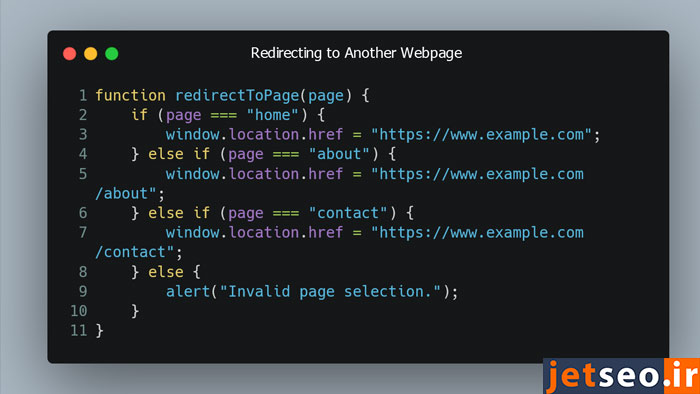Click the red close window dot

(70, 54)
